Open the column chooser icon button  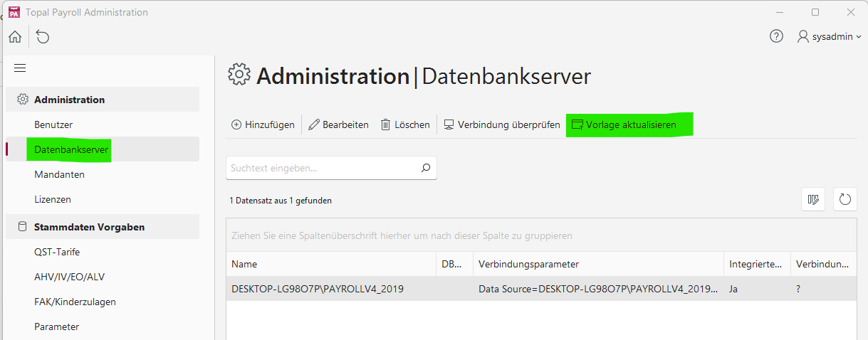(x=812, y=200)
